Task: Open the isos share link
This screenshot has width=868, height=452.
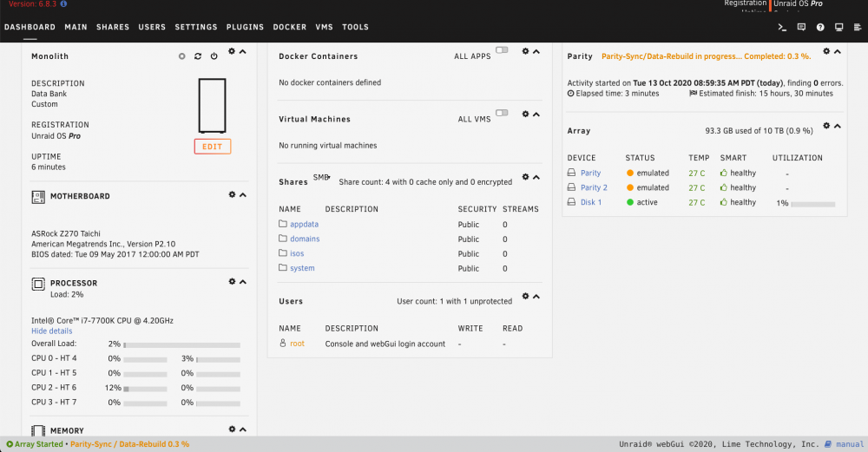Action: pos(297,253)
